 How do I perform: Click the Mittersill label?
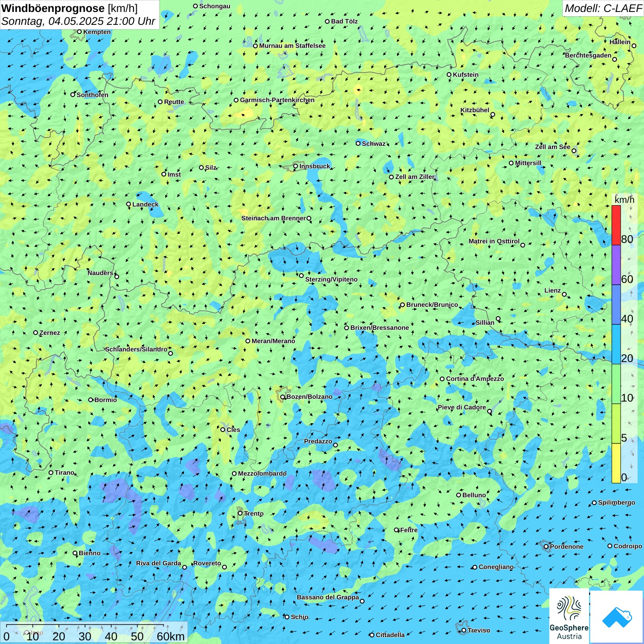click(528, 163)
